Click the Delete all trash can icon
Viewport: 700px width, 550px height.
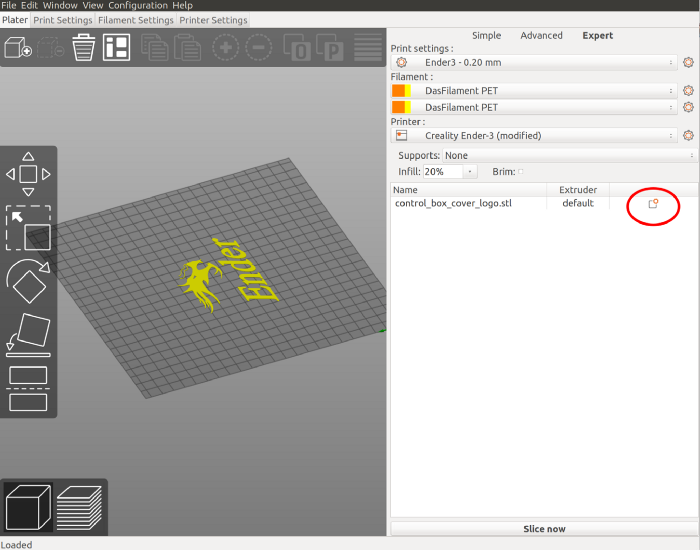click(x=84, y=47)
